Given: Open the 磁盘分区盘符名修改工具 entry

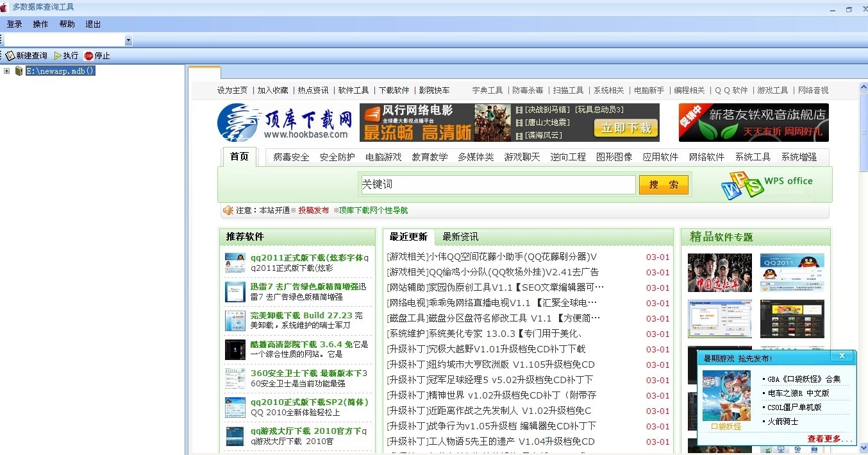Looking at the screenshot, I should pyautogui.click(x=494, y=318).
